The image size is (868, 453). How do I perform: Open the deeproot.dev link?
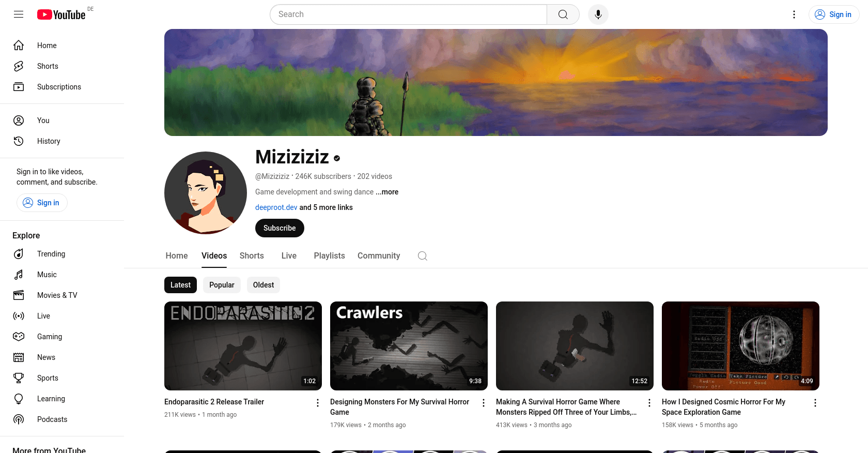276,207
